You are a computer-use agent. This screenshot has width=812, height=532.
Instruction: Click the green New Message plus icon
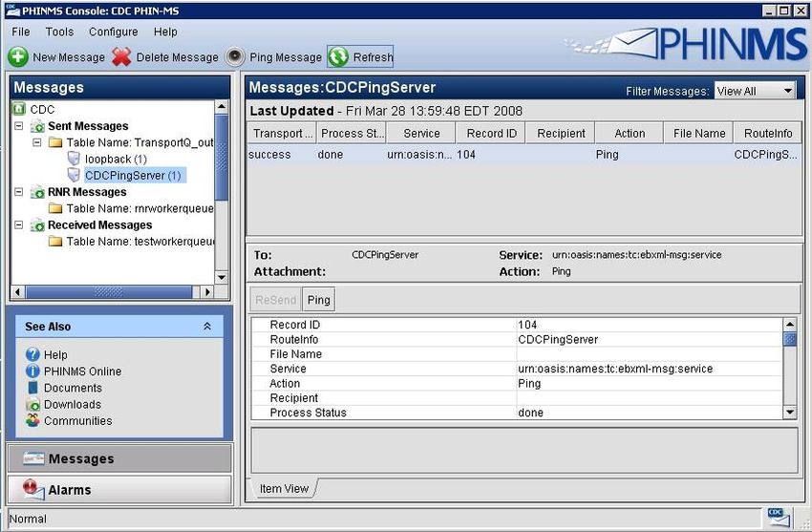click(x=18, y=57)
